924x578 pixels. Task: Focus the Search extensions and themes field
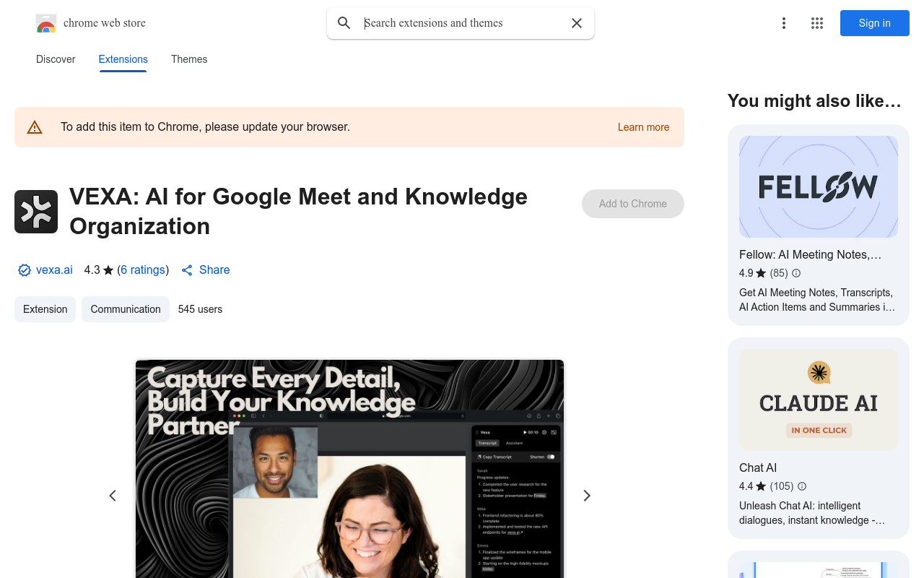461,23
